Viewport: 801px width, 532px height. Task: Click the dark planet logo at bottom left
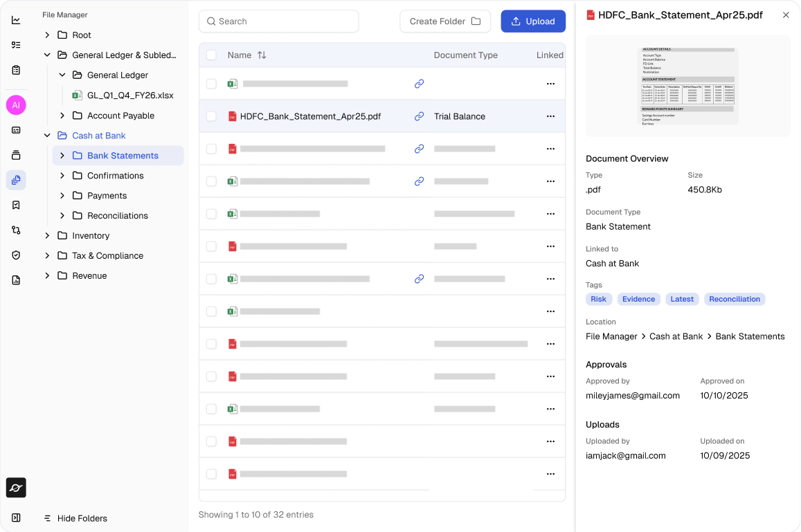(16, 488)
